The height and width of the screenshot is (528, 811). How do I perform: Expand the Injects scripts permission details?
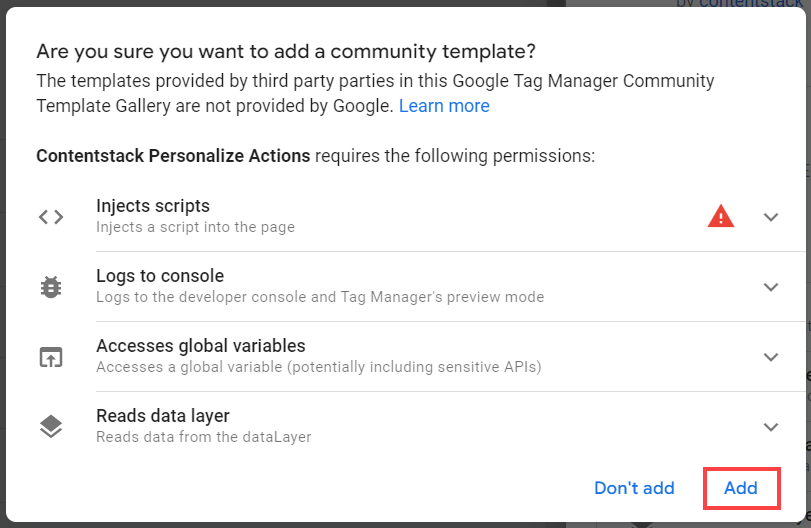click(x=770, y=217)
